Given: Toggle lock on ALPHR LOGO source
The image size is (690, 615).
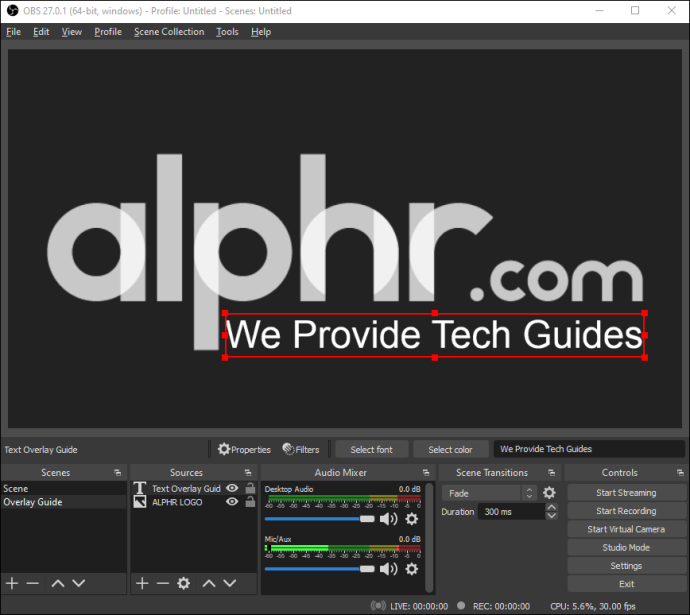Looking at the screenshot, I should point(250,502).
